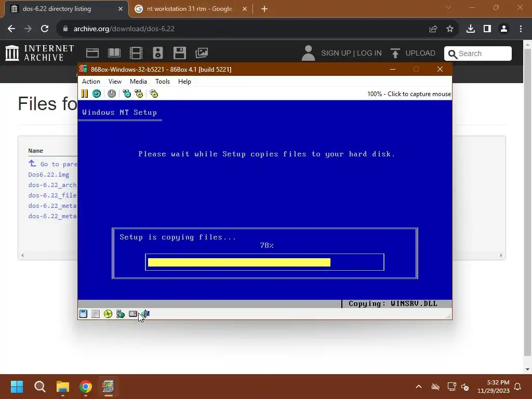The height and width of the screenshot is (399, 532).
Task: Click LOG IN on Internet Archive
Action: click(x=369, y=54)
